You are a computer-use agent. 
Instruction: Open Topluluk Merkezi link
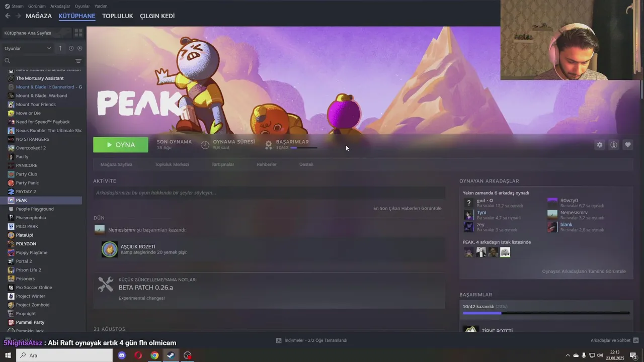coord(172,164)
